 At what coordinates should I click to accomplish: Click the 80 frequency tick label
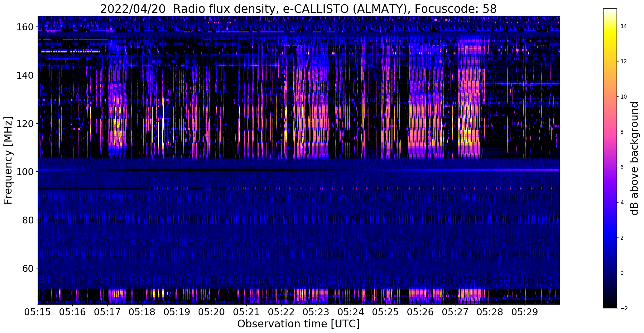coord(27,220)
